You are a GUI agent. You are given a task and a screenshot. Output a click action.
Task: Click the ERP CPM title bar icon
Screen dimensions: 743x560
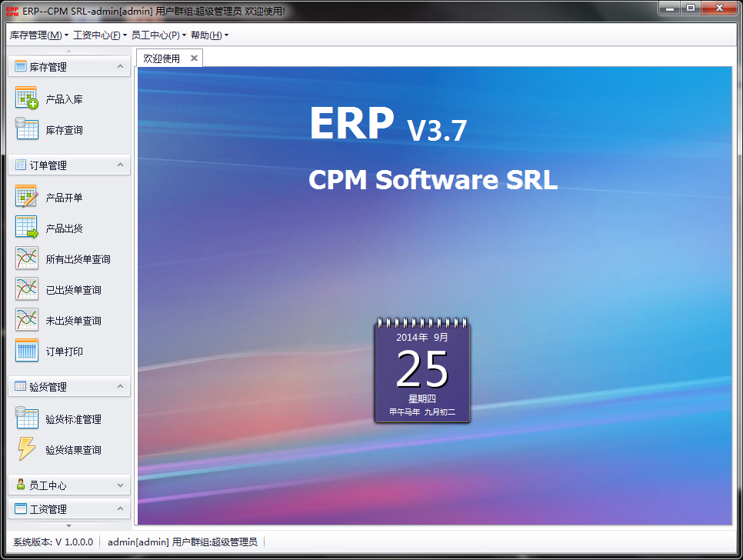[12, 11]
